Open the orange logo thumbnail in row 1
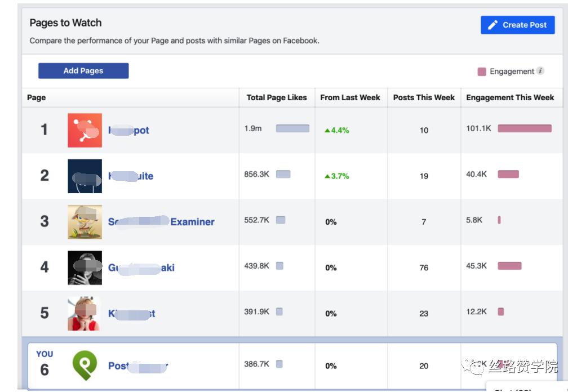 85,130
